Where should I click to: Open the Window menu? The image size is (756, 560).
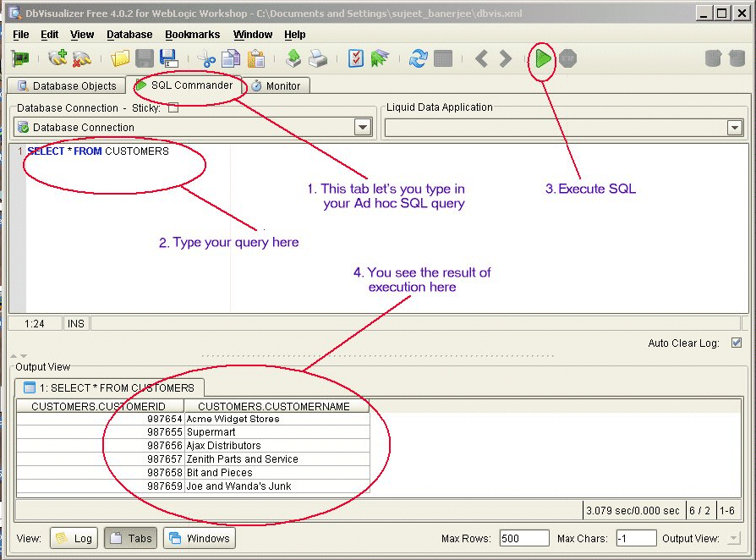(253, 35)
